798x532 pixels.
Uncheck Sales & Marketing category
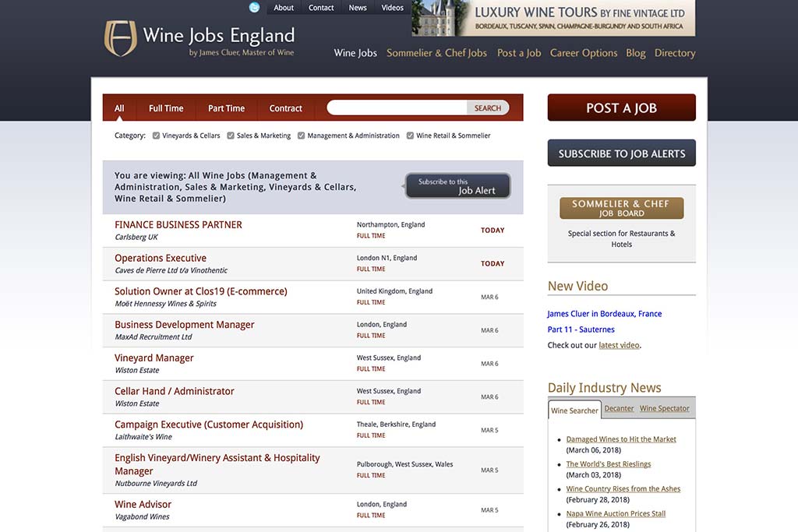[231, 136]
